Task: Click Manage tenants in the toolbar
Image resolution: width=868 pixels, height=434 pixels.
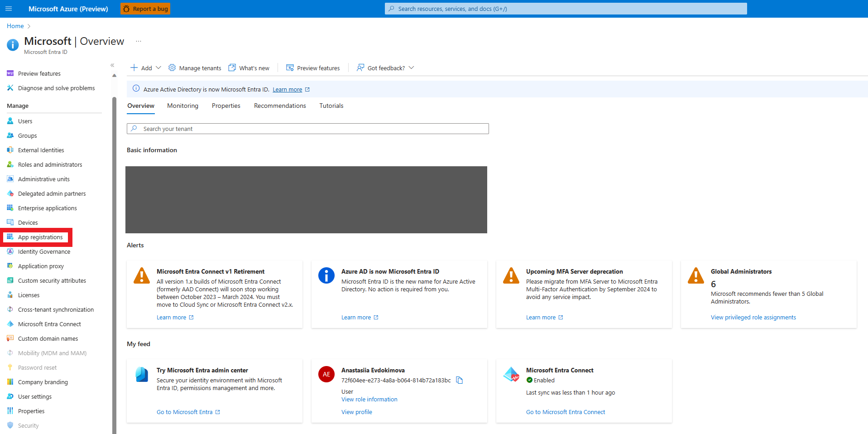Action: 195,68
